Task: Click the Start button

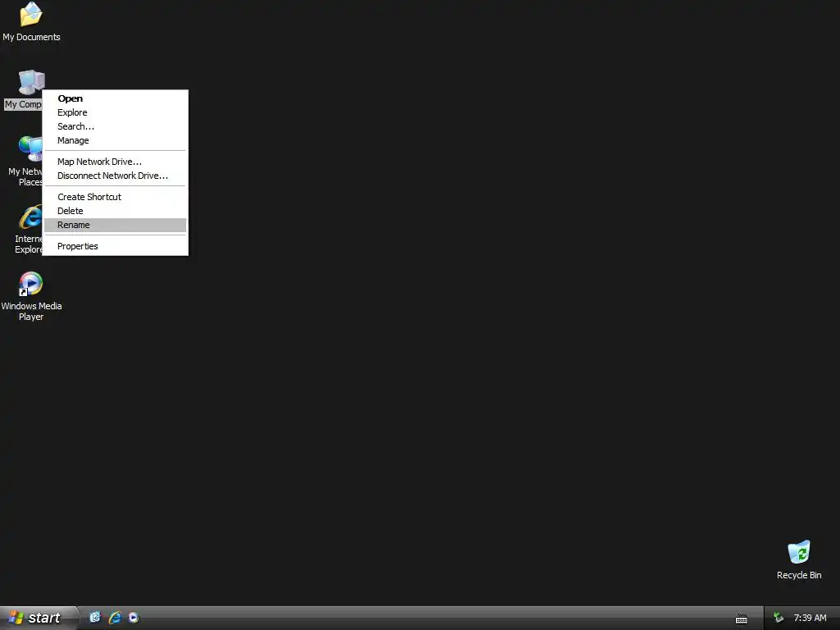Action: pyautogui.click(x=38, y=618)
